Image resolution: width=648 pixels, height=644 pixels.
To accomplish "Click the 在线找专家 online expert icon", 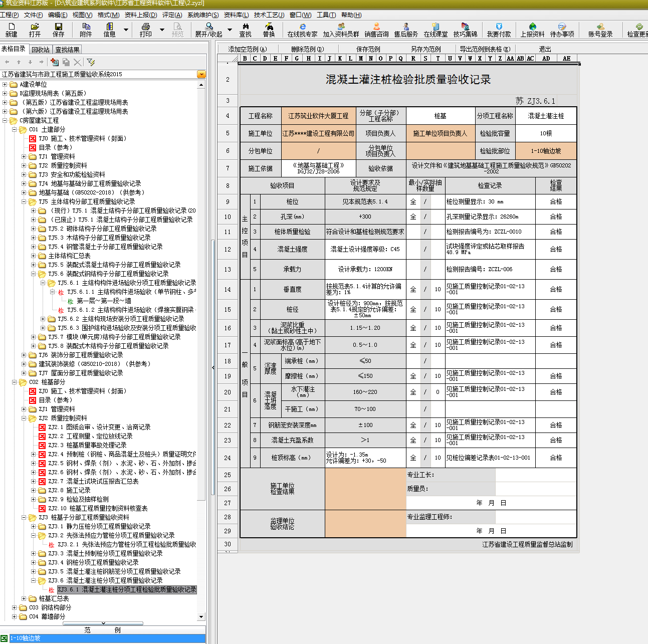I will click(302, 30).
